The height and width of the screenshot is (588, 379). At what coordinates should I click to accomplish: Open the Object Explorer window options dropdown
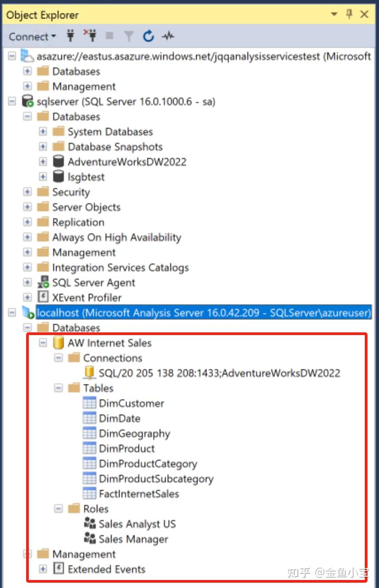tap(334, 14)
